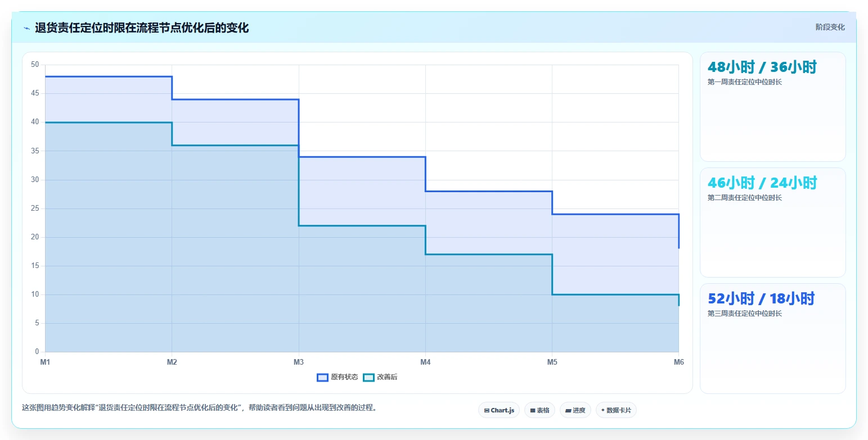This screenshot has height=440, width=868.
Task: Toggle the 原有状态 legend entry
Action: pos(338,377)
